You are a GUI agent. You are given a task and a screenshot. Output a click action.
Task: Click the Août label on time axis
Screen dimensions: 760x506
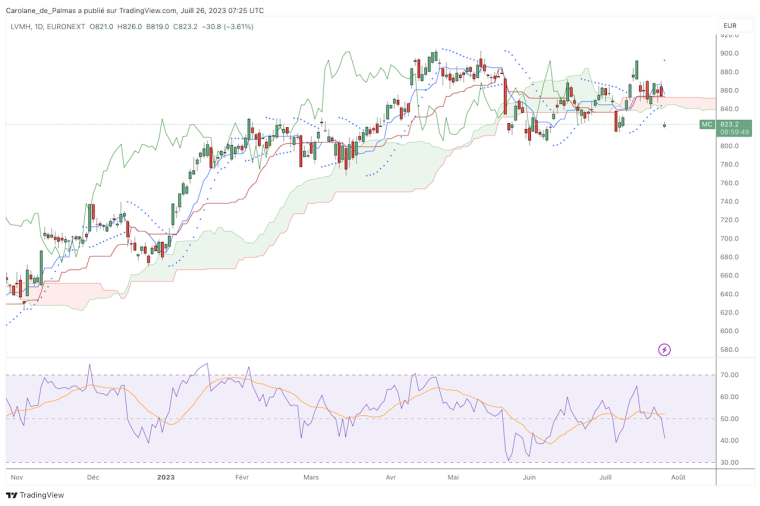pos(676,478)
